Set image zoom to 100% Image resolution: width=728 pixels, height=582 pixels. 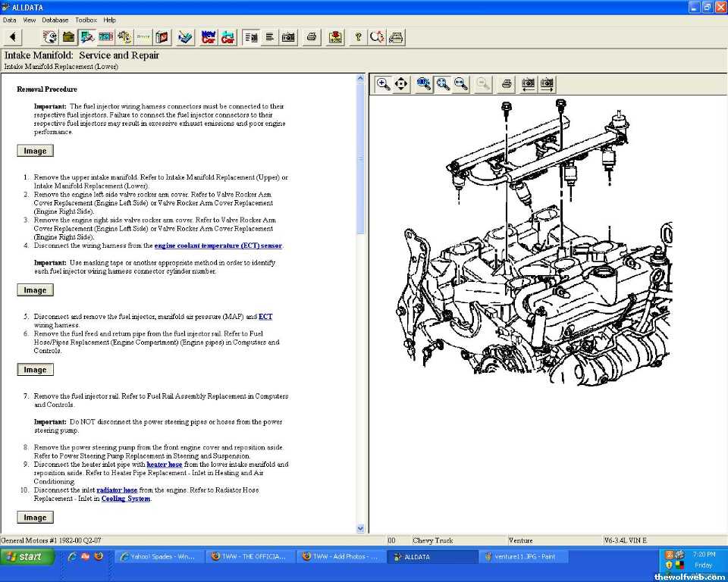tap(424, 84)
